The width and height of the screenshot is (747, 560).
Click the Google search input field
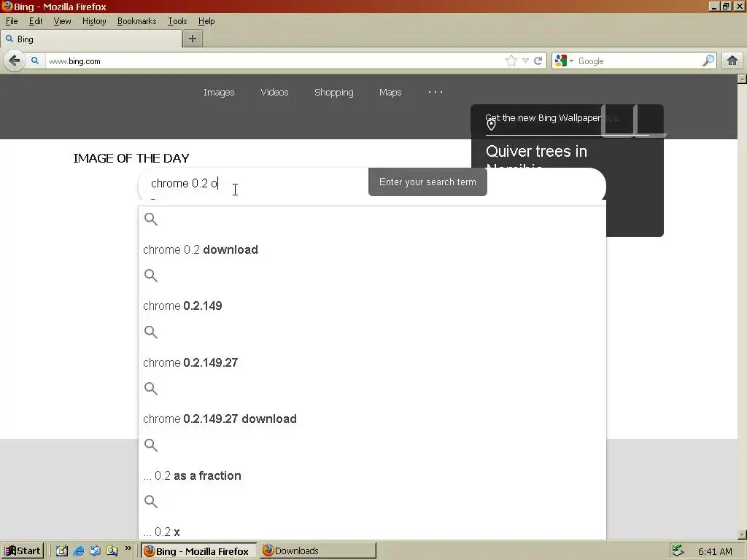(x=638, y=61)
